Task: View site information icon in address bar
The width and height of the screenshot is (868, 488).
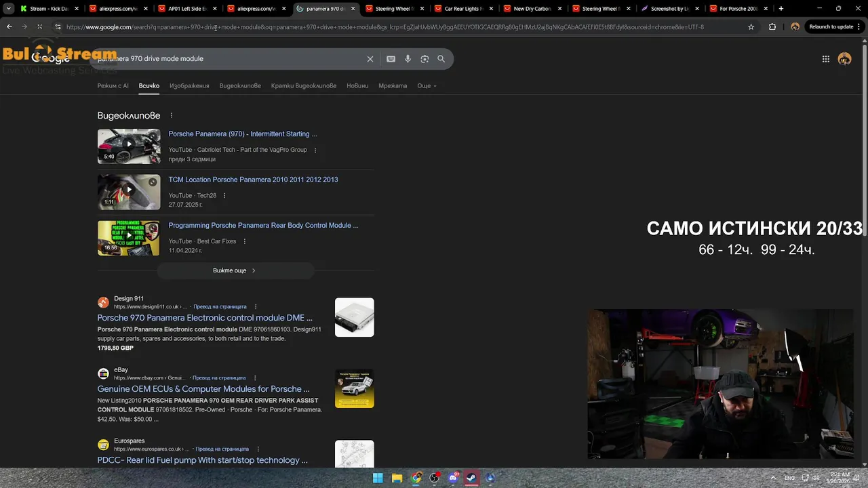Action: click(58, 27)
